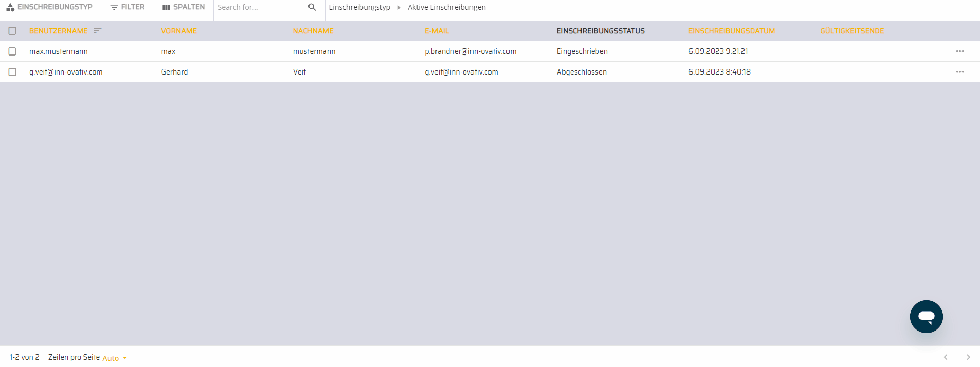Go to the next page arrow
The width and height of the screenshot is (980, 367).
(x=968, y=357)
